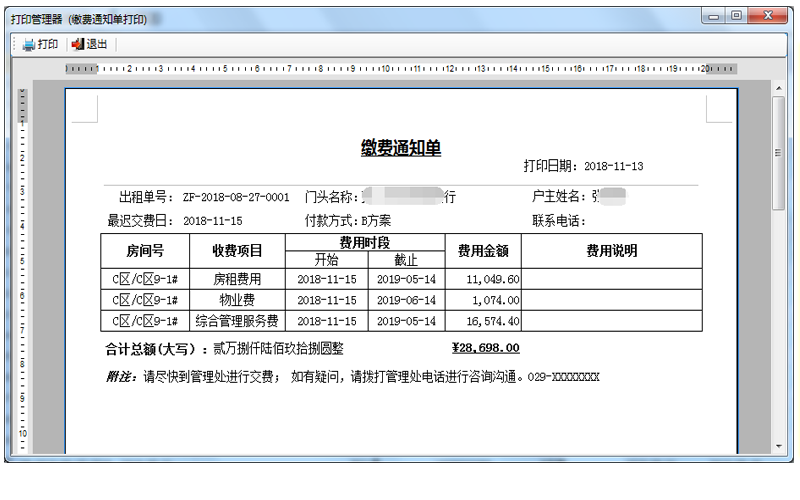Image resolution: width=800 pixels, height=500 pixels.
Task: Click the printer icon in the toolbar
Action: click(29, 44)
